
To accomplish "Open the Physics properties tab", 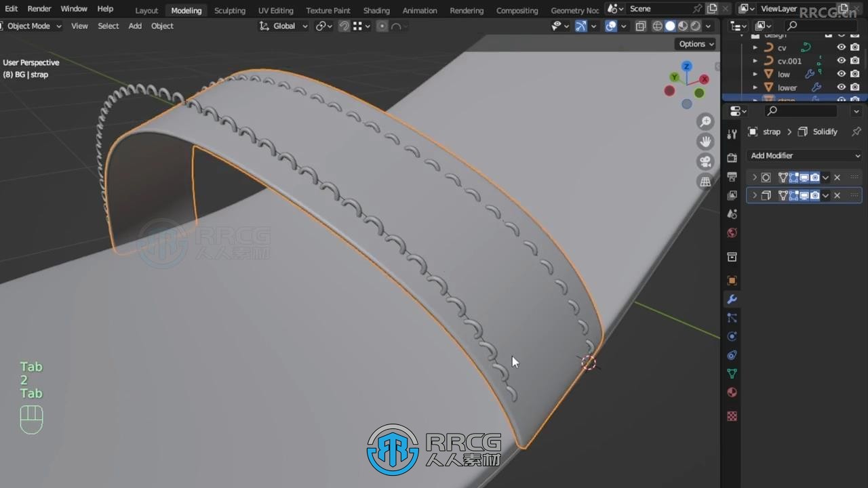I will [x=732, y=336].
